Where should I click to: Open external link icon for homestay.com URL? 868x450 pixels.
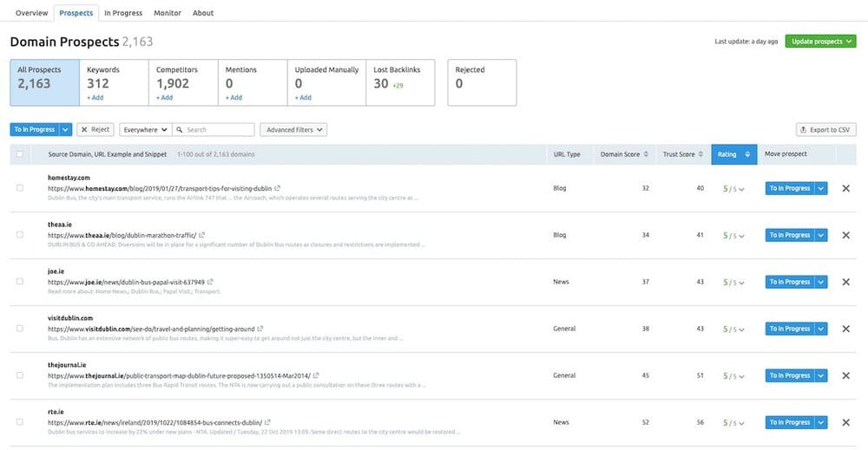(278, 188)
